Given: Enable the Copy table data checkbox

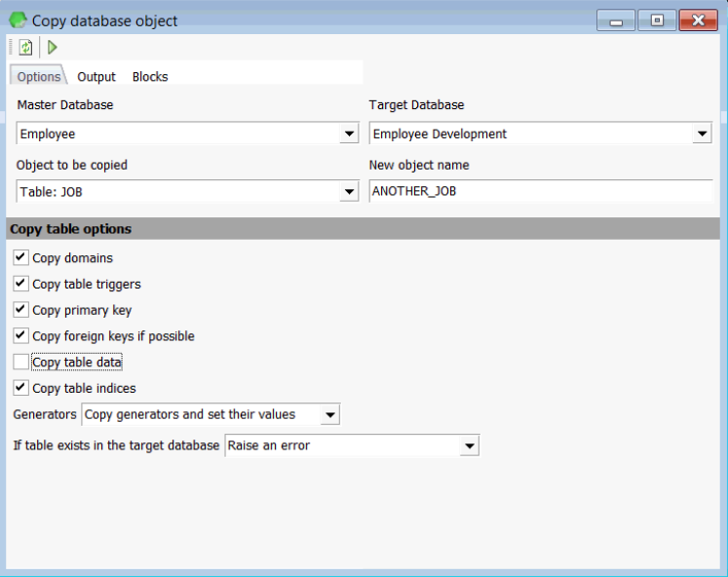Looking at the screenshot, I should coord(21,362).
